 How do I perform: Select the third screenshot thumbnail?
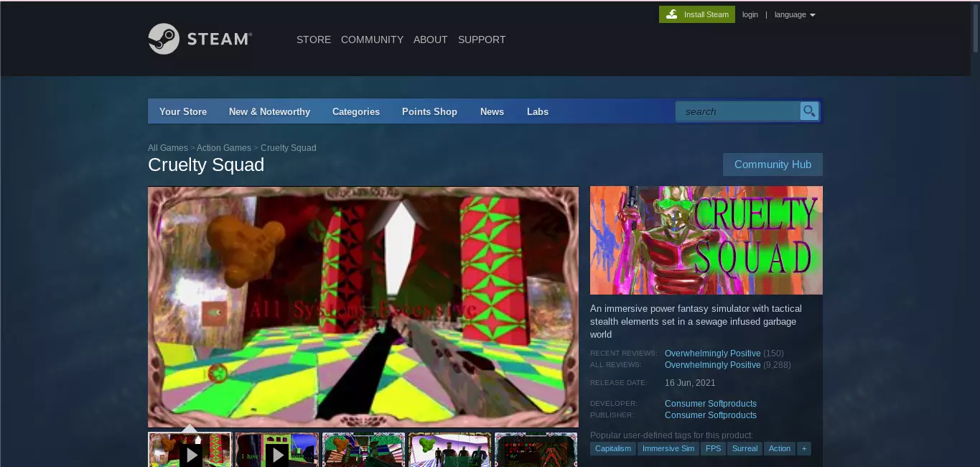click(x=363, y=450)
